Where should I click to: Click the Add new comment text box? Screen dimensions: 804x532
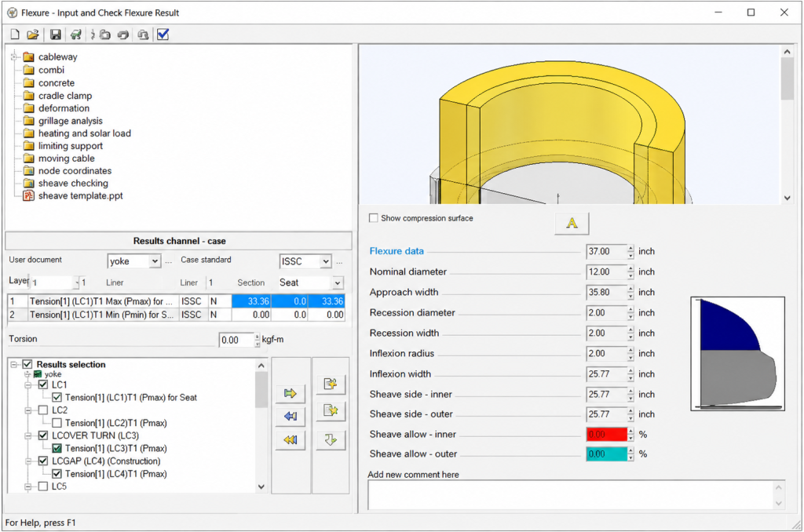click(570, 495)
